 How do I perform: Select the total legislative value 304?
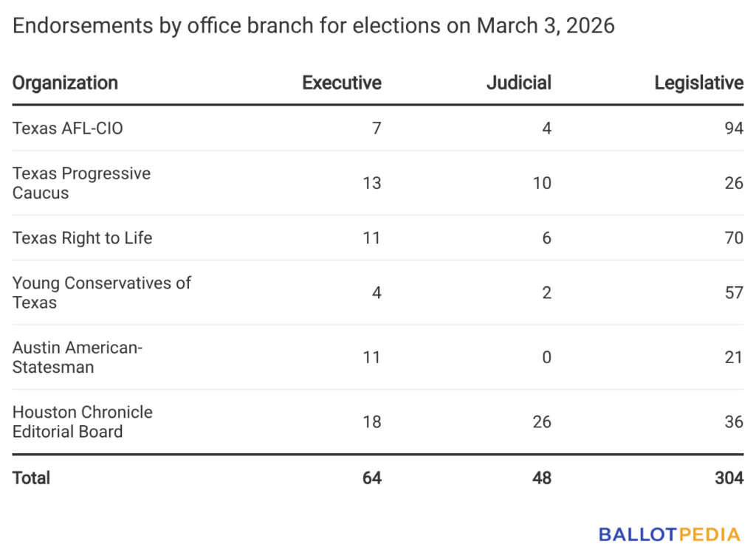[x=729, y=478]
